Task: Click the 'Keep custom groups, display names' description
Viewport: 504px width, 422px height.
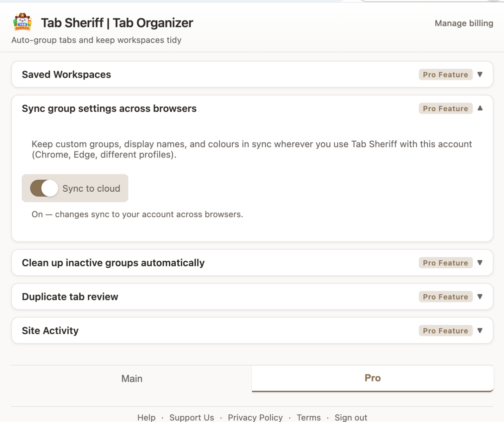Action: tap(252, 149)
